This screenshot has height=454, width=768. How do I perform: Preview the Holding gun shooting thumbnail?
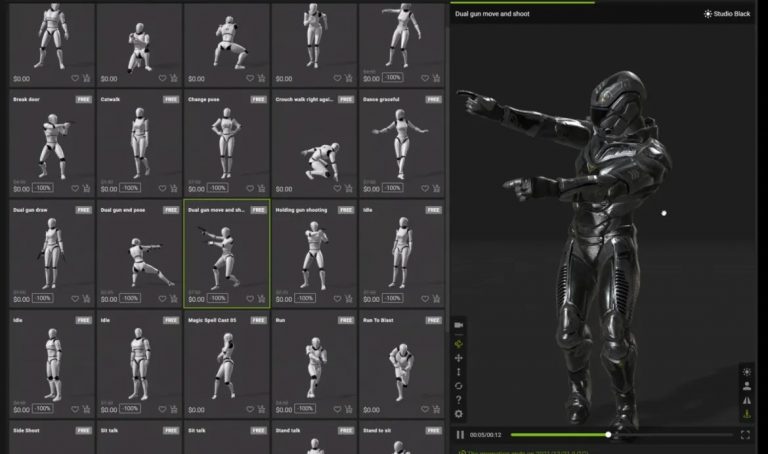[x=314, y=255]
